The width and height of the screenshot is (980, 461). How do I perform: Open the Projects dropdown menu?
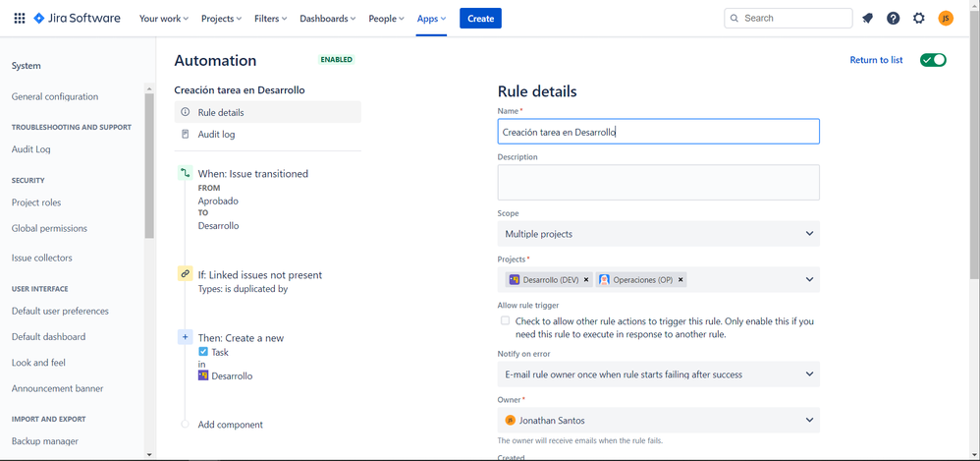click(221, 18)
